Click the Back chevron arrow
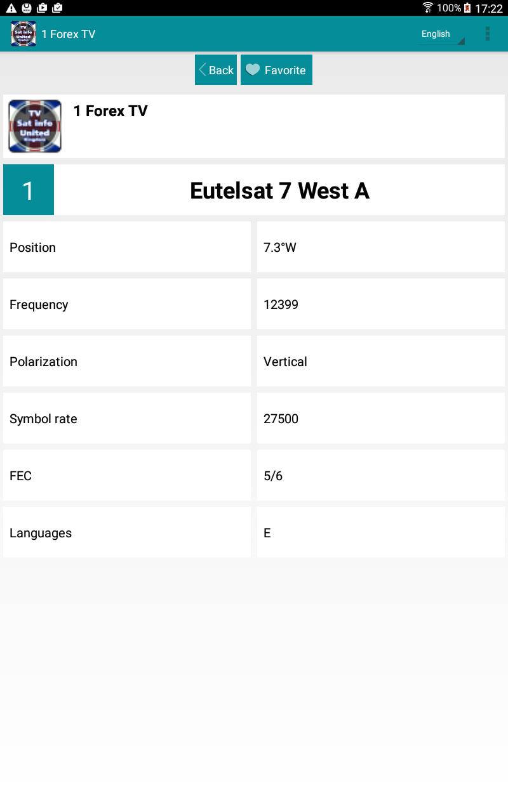The image size is (508, 812). 203,70
